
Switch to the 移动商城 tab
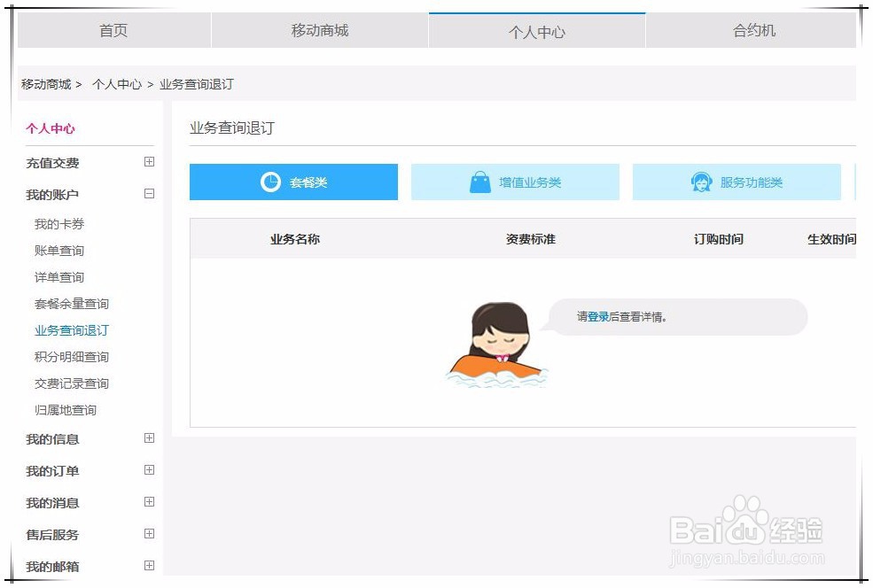(320, 29)
